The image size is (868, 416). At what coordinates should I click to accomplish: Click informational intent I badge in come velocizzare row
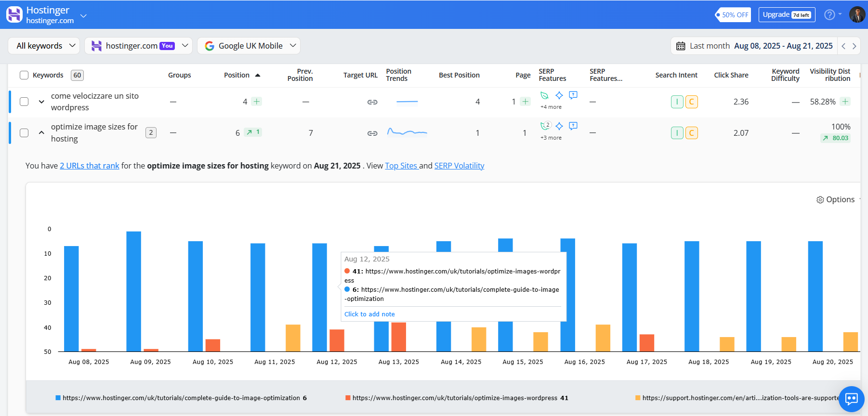677,102
